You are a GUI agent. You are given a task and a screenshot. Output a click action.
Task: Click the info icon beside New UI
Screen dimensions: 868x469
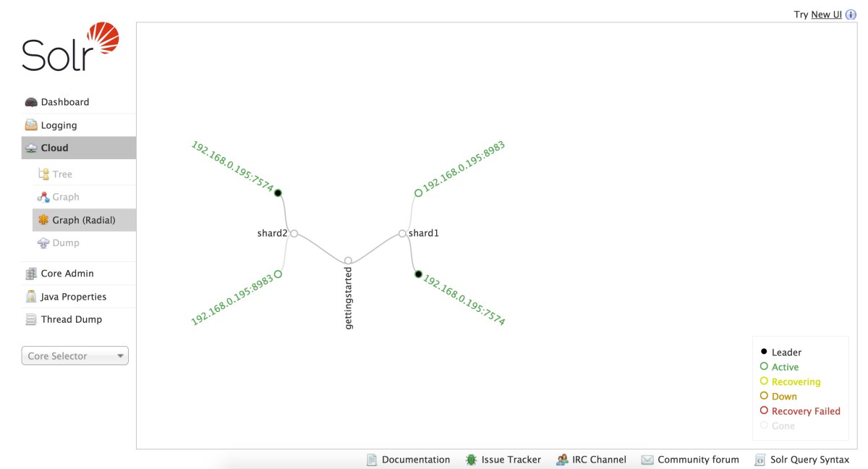pos(851,14)
